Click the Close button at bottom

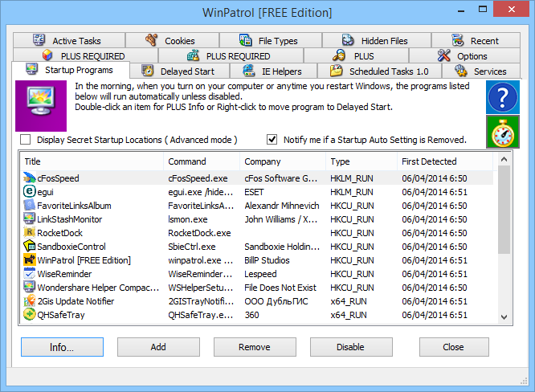point(454,347)
